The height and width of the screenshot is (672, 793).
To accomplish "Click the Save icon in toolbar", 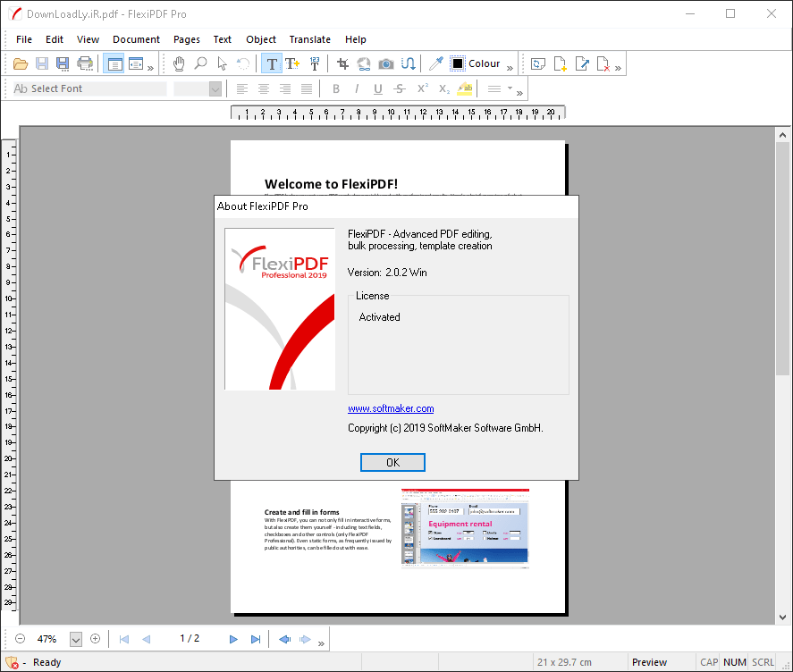I will click(42, 63).
